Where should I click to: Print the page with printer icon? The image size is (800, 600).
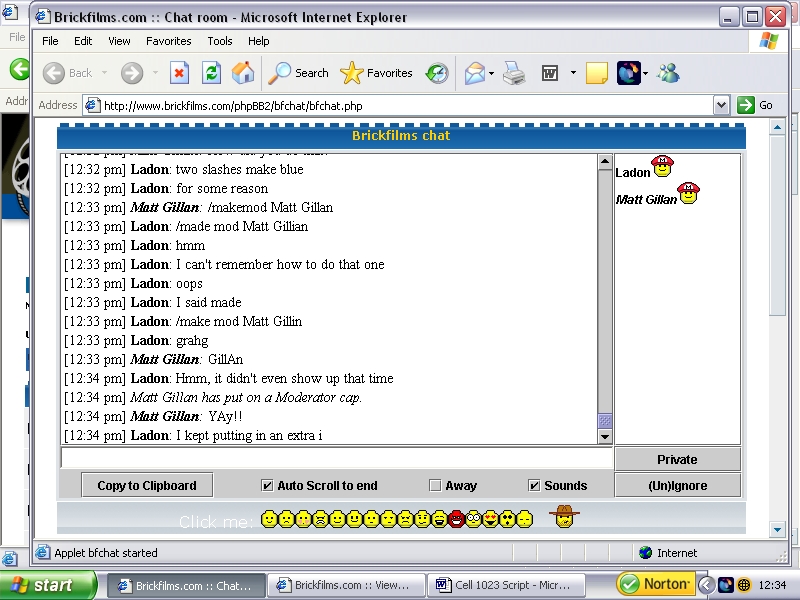click(514, 73)
